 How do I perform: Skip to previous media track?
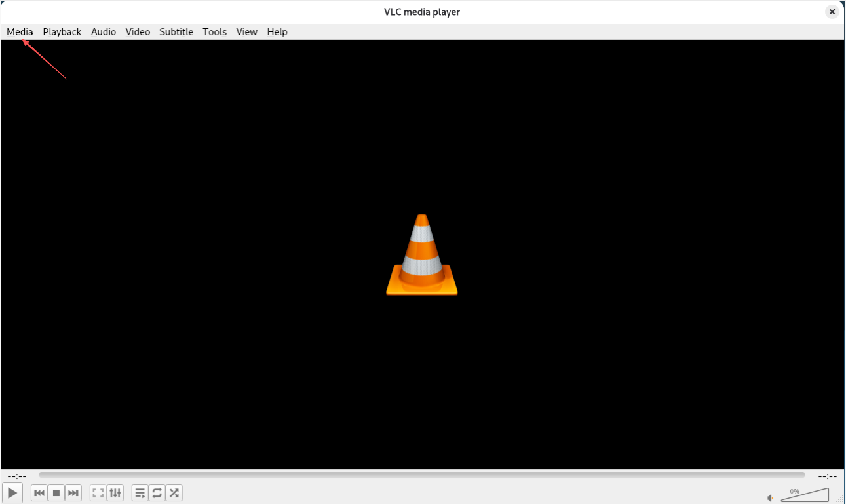coord(39,493)
